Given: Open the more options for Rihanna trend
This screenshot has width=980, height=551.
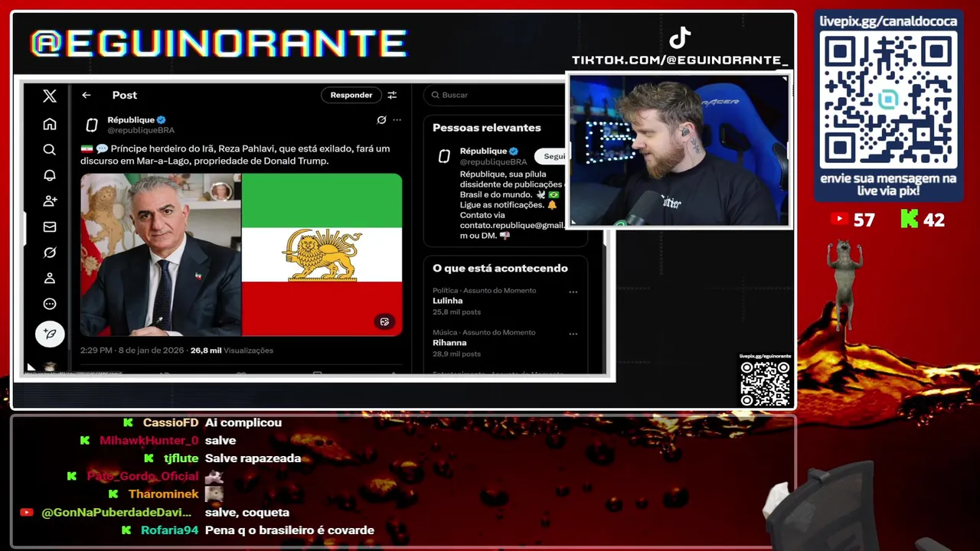Looking at the screenshot, I should pyautogui.click(x=573, y=334).
